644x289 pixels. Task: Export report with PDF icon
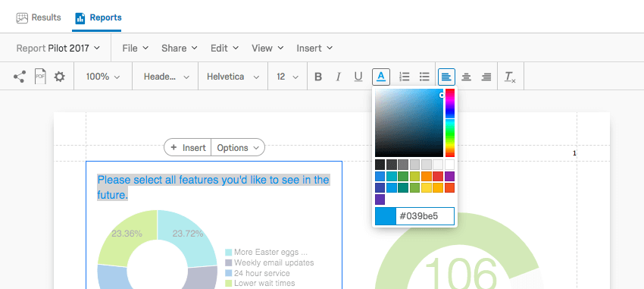(40, 77)
